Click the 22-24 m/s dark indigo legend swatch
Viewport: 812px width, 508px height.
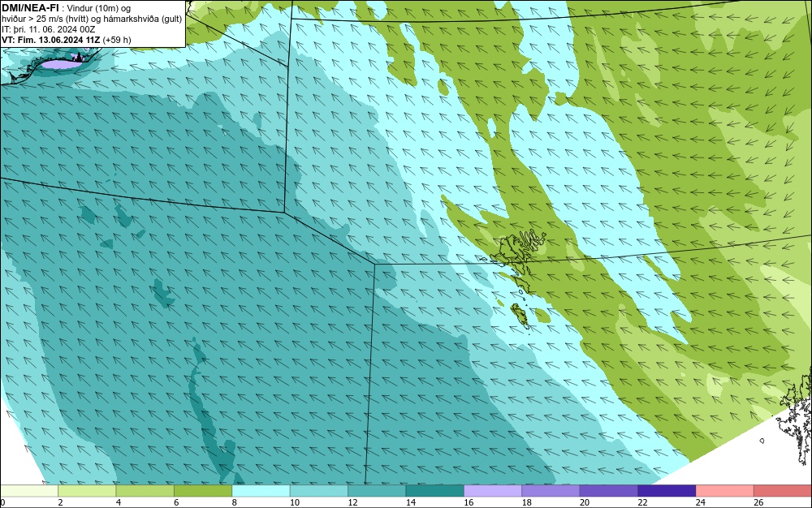tap(667, 491)
